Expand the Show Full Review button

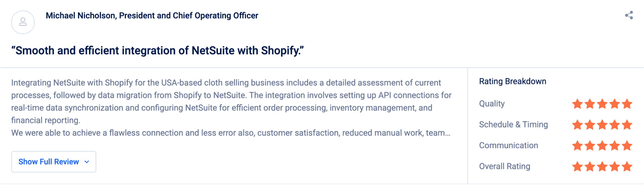[54, 162]
